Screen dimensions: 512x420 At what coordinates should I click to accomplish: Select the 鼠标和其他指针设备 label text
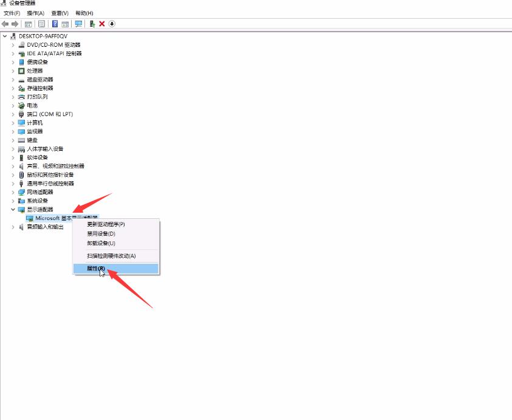pos(50,175)
